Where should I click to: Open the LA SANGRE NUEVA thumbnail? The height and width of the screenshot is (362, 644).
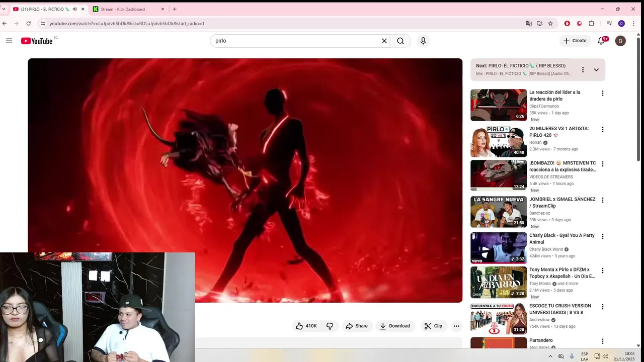(499, 212)
